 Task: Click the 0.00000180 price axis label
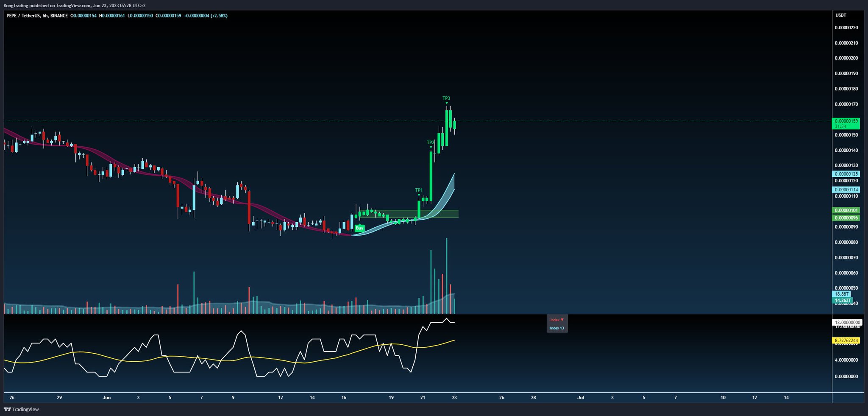[846, 89]
